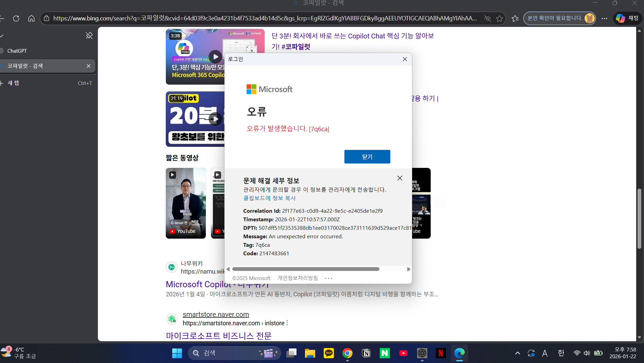Open Netflix from the taskbar

pos(441,353)
